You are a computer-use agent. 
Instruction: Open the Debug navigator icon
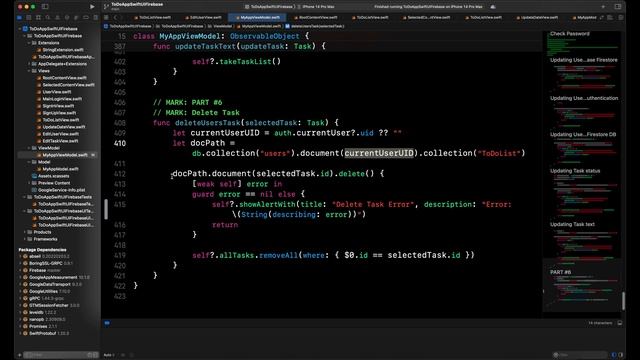(x=76, y=18)
